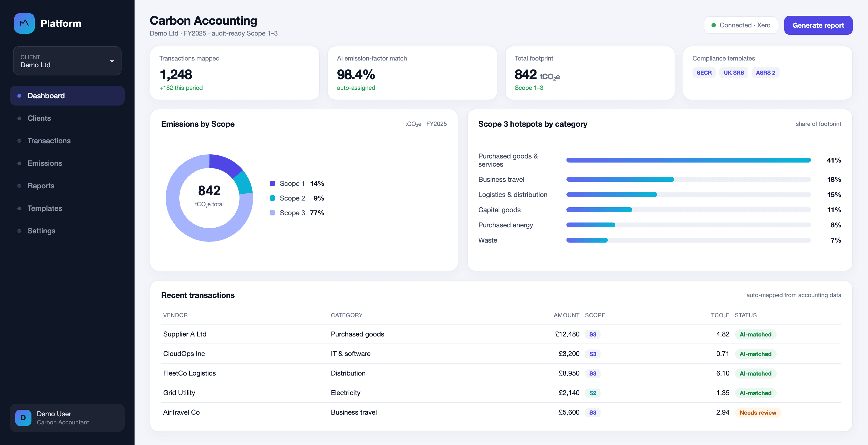Click the Waste progress bar
Image resolution: width=868 pixels, height=445 pixels.
[x=688, y=240]
